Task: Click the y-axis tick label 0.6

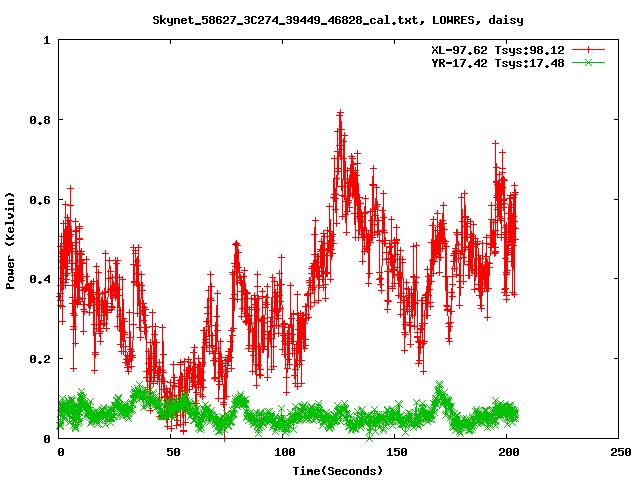Action: [40, 200]
